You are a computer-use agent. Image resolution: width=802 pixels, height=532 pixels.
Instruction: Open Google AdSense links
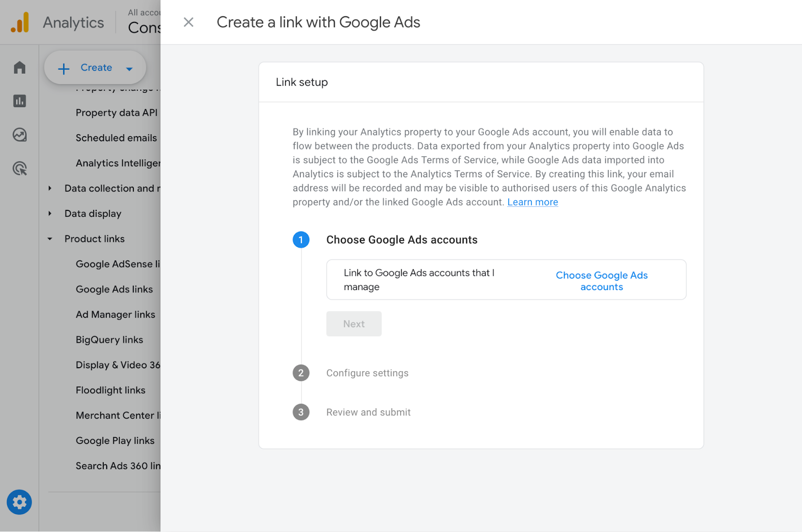tap(118, 264)
